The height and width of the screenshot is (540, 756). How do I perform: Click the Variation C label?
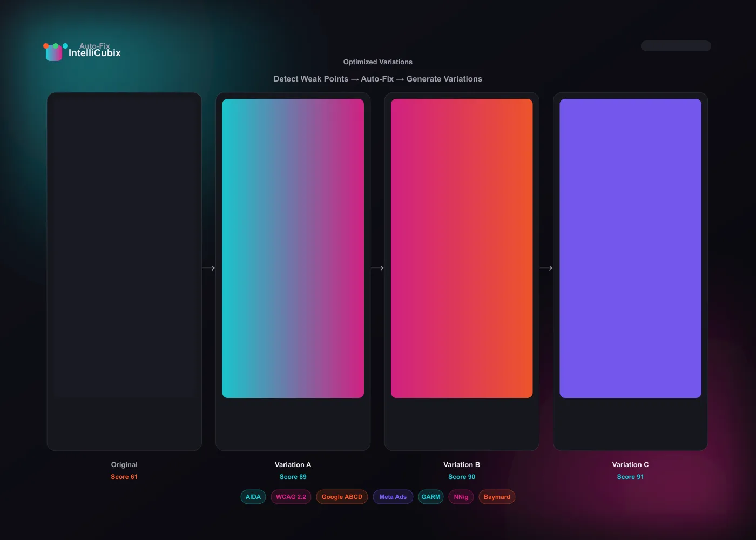click(x=630, y=464)
